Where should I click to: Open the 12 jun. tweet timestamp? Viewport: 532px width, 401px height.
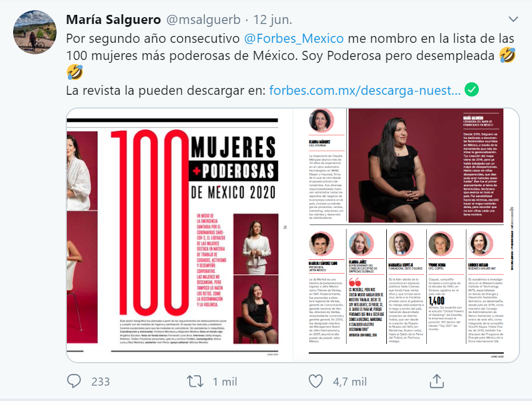click(x=273, y=19)
